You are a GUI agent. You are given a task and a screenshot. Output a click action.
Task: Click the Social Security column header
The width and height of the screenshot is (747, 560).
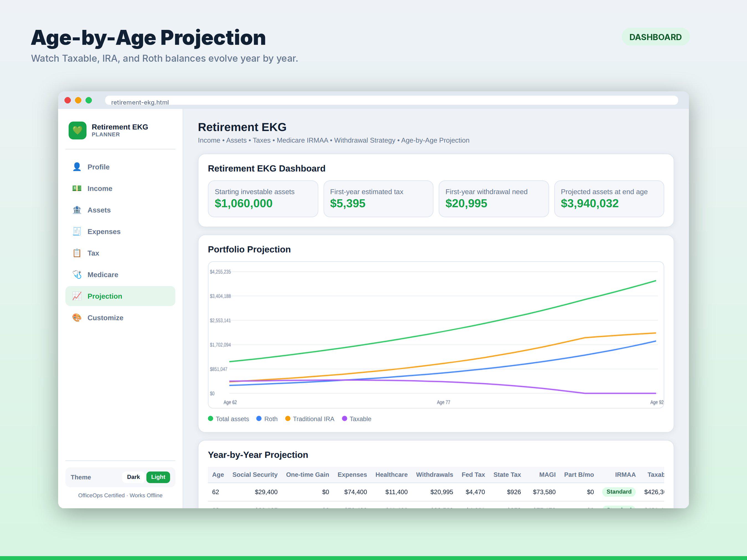[x=255, y=475]
